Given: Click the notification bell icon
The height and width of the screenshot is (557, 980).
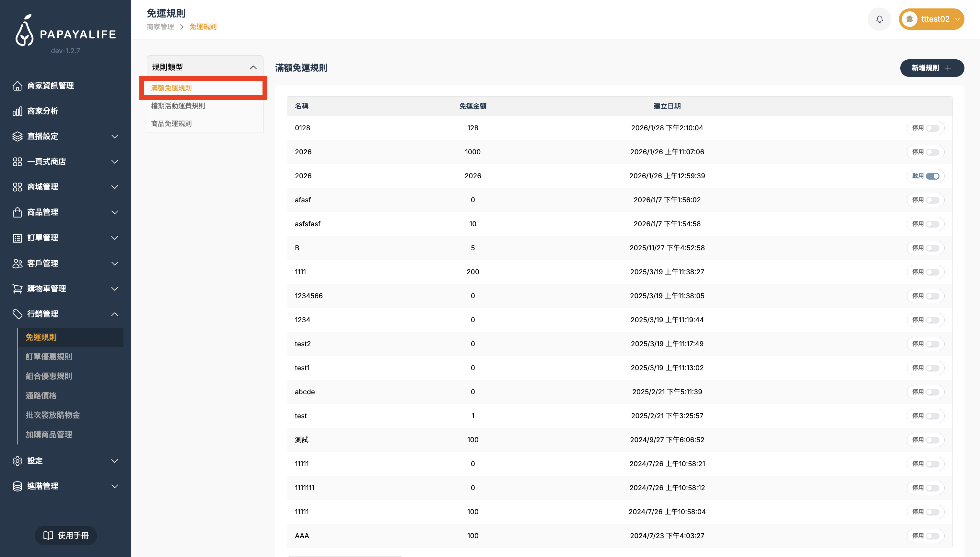Looking at the screenshot, I should click(880, 19).
